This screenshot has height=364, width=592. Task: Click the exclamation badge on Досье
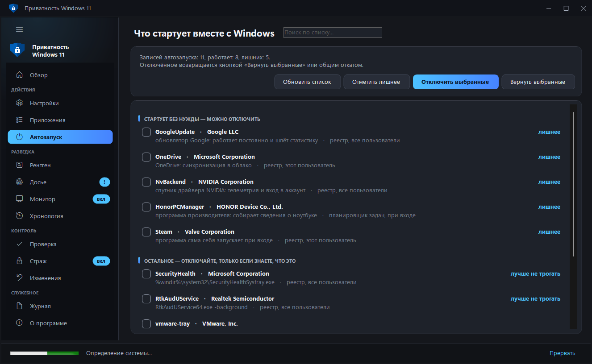click(104, 182)
